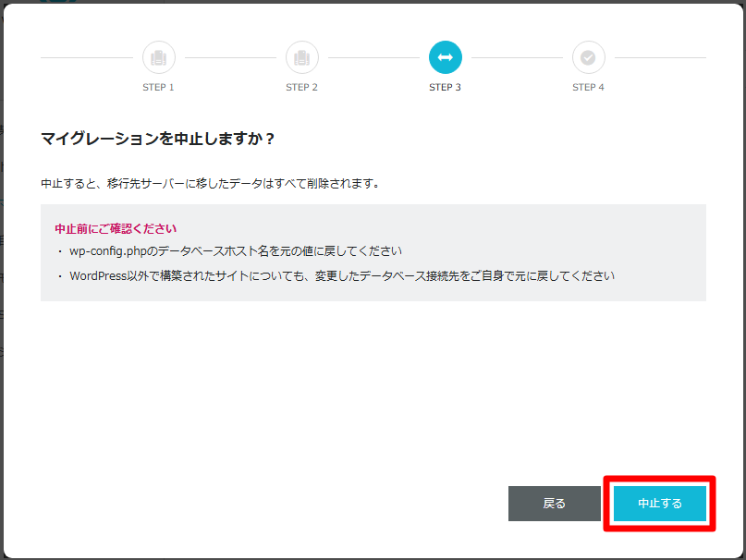Select the STEP 1 label text
Image resolution: width=746 pixels, height=560 pixels.
click(x=158, y=86)
